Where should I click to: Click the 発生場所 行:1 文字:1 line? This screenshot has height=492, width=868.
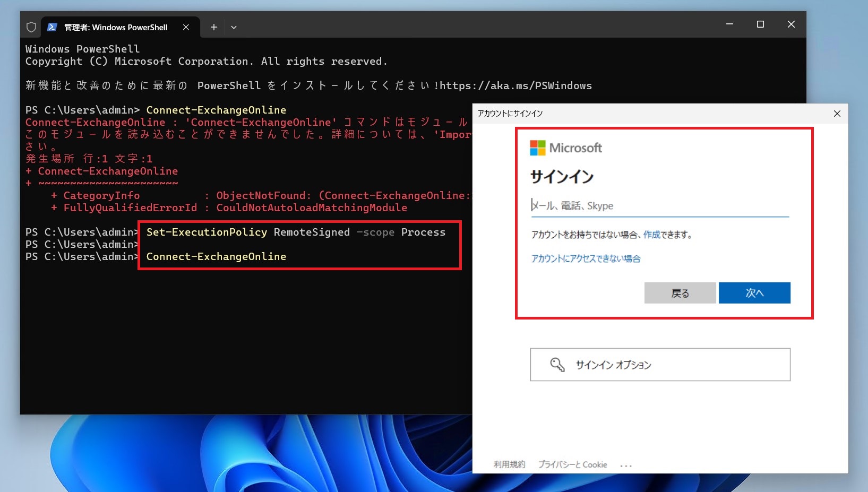pos(89,159)
